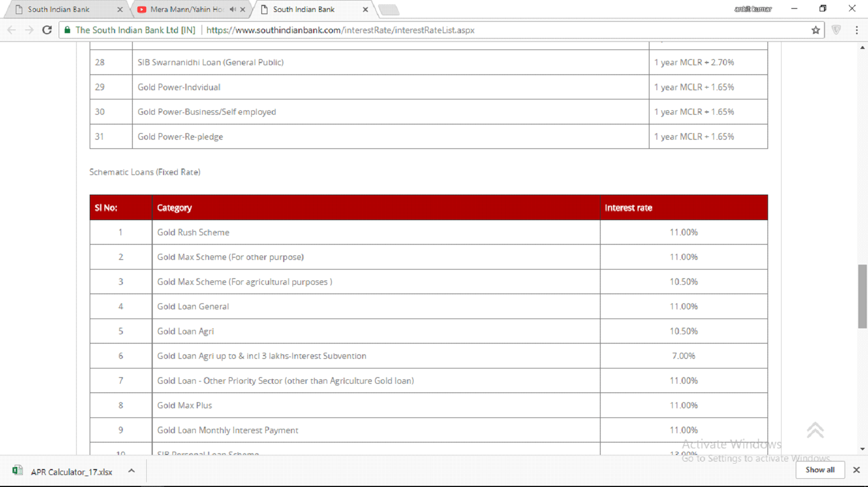Open a new tab button
This screenshot has height=487, width=868.
389,9
